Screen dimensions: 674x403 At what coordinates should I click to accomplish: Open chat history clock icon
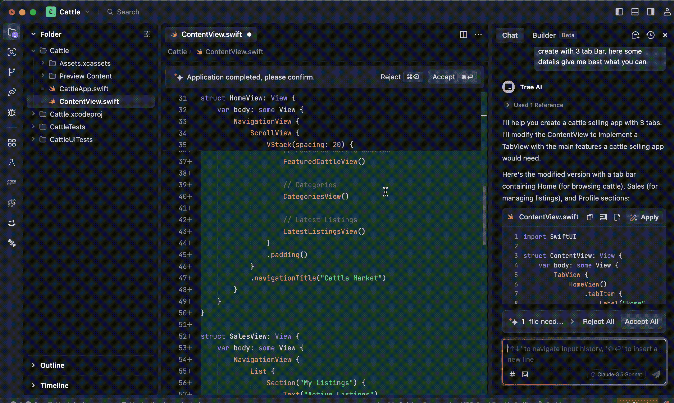click(x=651, y=35)
